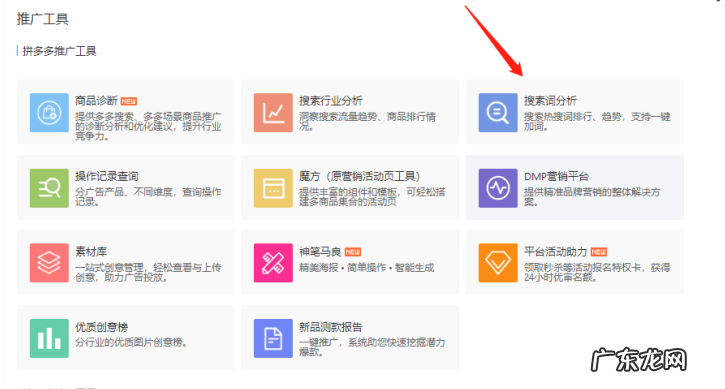Open 优质创意榜 title link
The image size is (725, 389).
click(102, 327)
